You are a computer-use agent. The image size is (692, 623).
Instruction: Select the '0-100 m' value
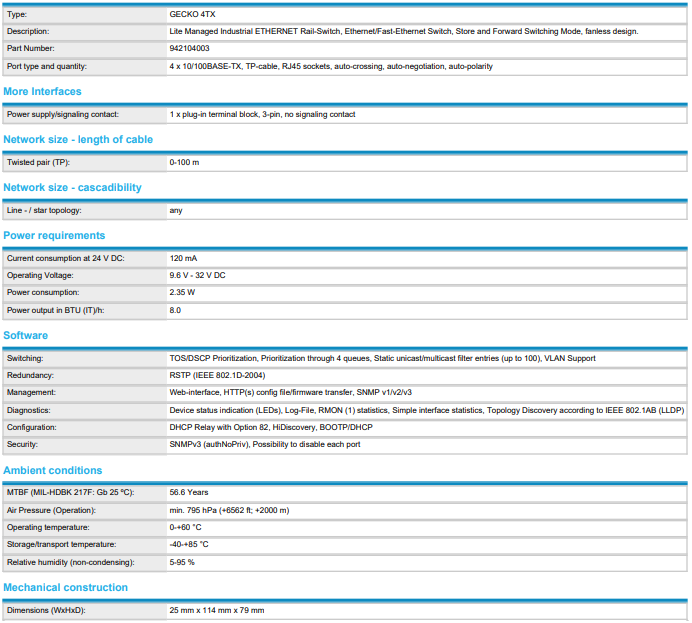click(184, 162)
